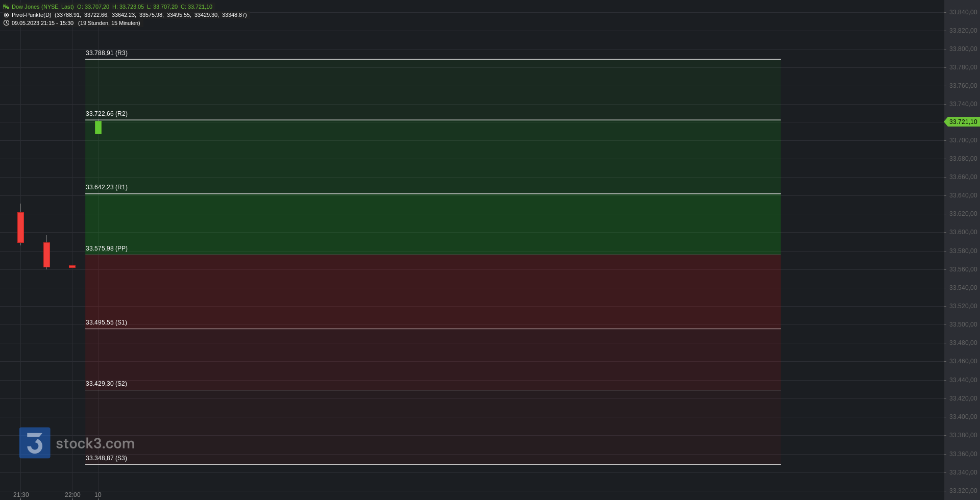The height and width of the screenshot is (500, 980).
Task: Select the 33.495,55 (S1) support label
Action: (x=106, y=322)
